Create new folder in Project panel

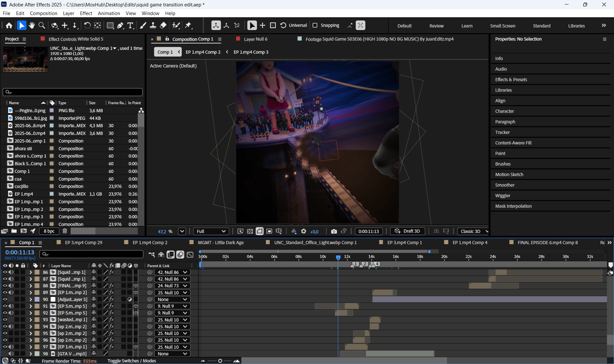[x=14, y=231]
